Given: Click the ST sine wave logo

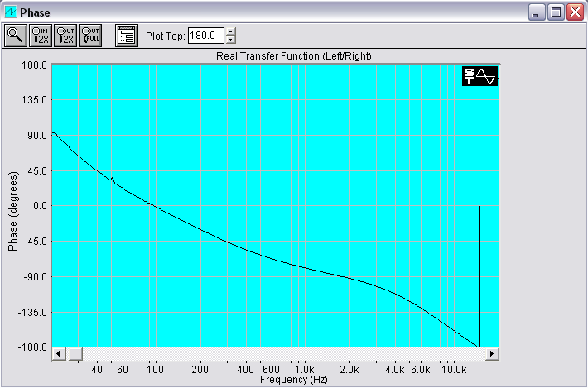Looking at the screenshot, I should (x=480, y=76).
